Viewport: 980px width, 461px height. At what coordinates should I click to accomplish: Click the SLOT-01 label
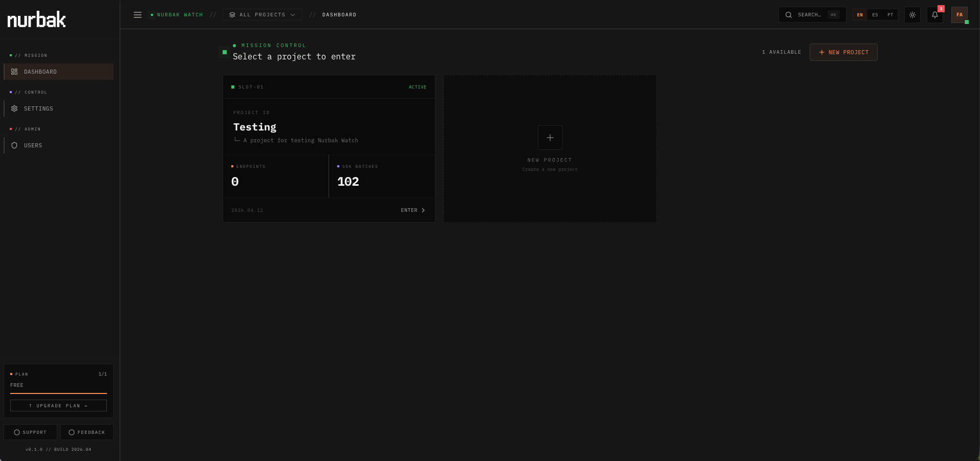[251, 87]
